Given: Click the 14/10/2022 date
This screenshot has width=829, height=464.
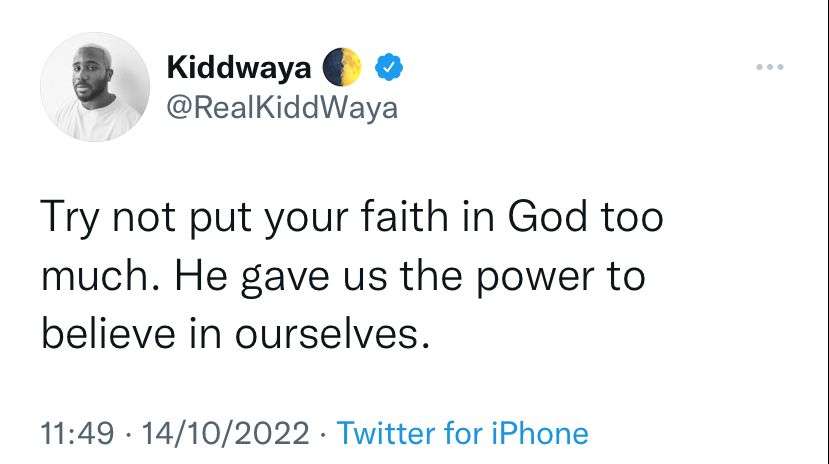Looking at the screenshot, I should pyautogui.click(x=225, y=433).
